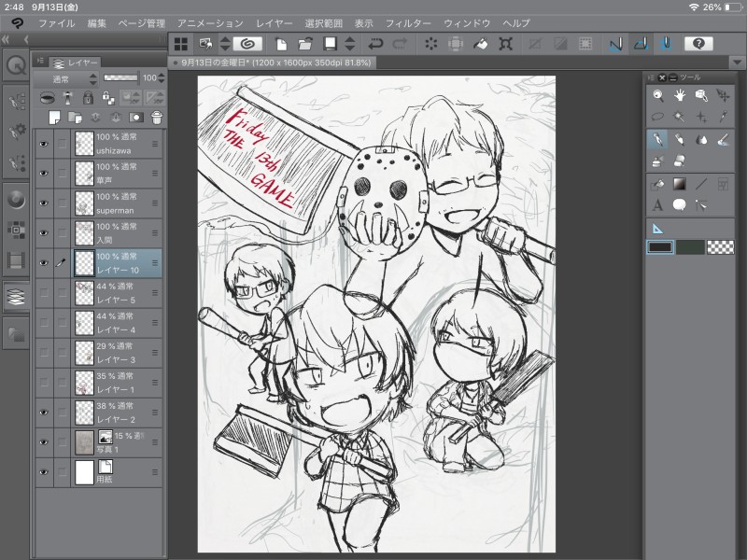Select the Gradient tool
This screenshot has height=560, width=747.
(x=680, y=184)
